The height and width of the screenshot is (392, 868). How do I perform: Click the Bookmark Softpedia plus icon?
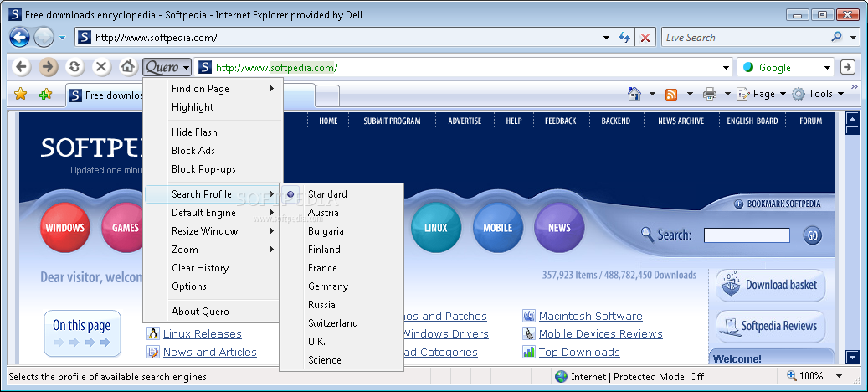tap(738, 204)
